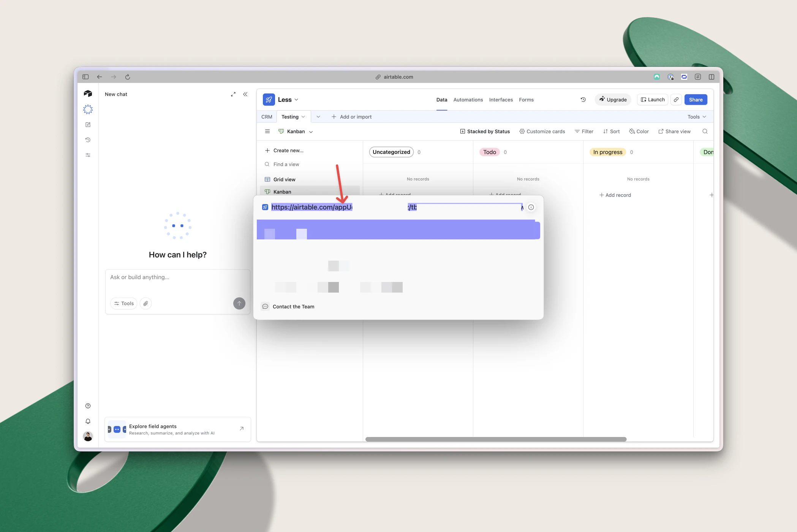The image size is (797, 532).
Task: Collapse the chat panel with double-chevron icon
Action: point(245,94)
